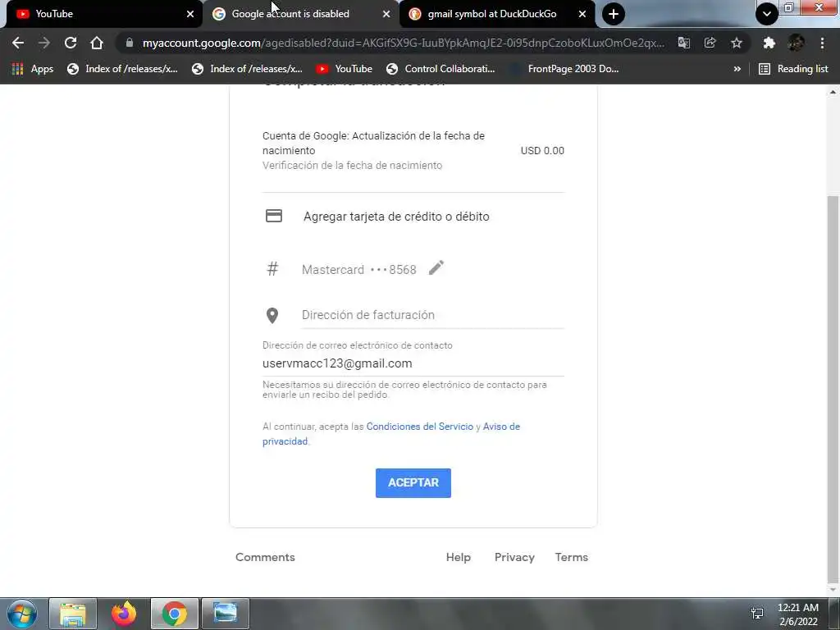840x630 pixels.
Task: Open the first Index of /releases bookmark
Action: click(123, 69)
